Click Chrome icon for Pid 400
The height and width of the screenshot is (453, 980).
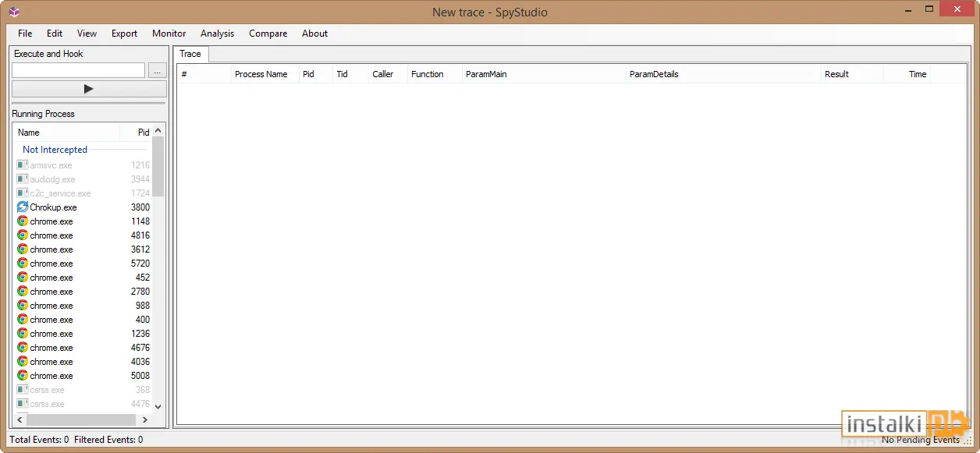coord(23,320)
